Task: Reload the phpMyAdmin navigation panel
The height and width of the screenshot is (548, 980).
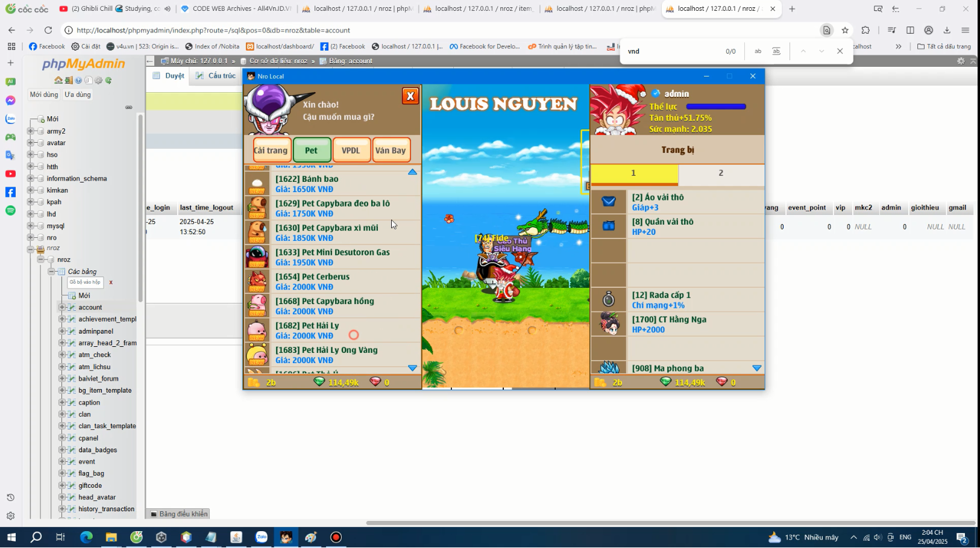Action: point(108,80)
